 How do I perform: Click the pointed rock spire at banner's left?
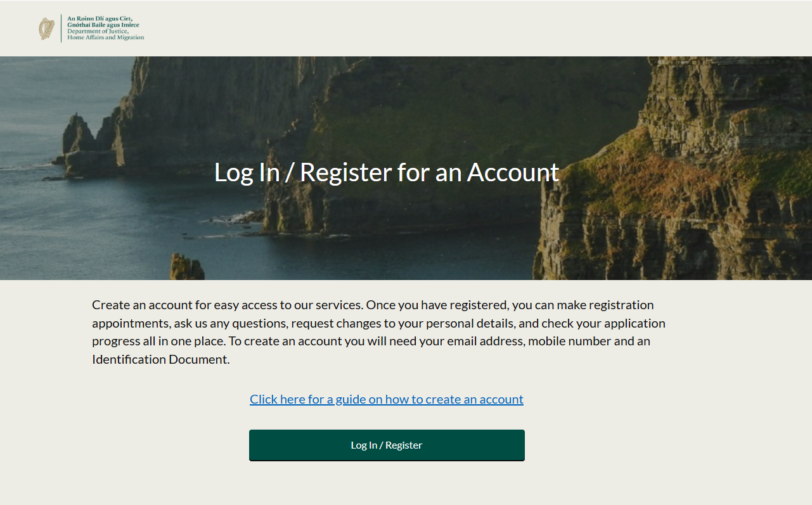(78, 134)
